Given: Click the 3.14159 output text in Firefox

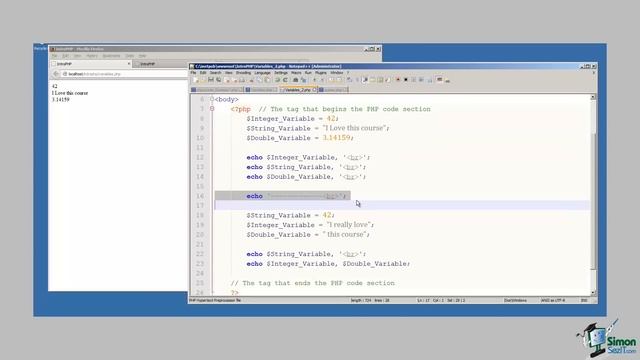Looking at the screenshot, I should pyautogui.click(x=60, y=100).
